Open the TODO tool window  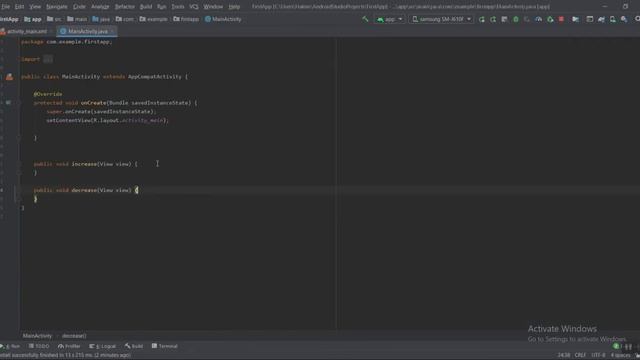pyautogui.click(x=39, y=346)
